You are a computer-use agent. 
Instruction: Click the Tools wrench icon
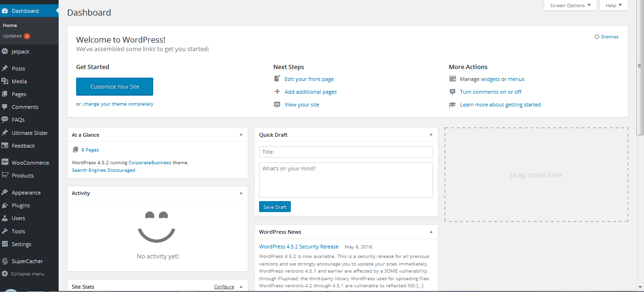point(5,231)
